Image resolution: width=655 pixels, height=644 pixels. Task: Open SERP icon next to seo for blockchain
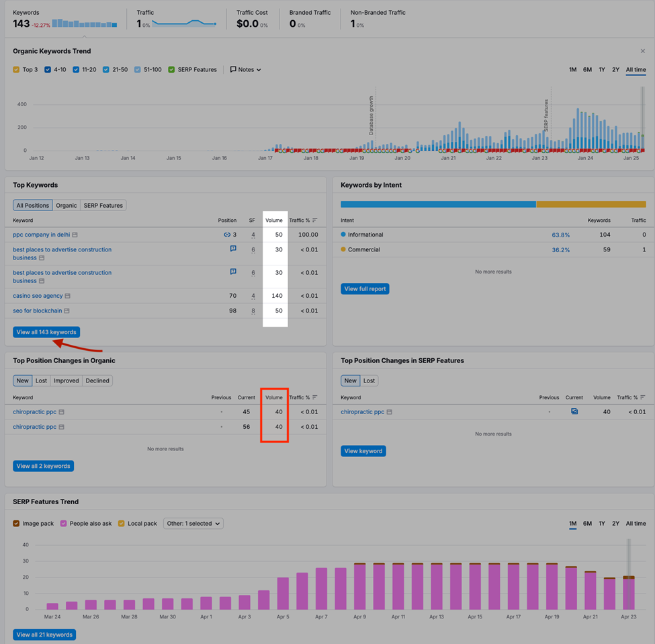(x=67, y=311)
